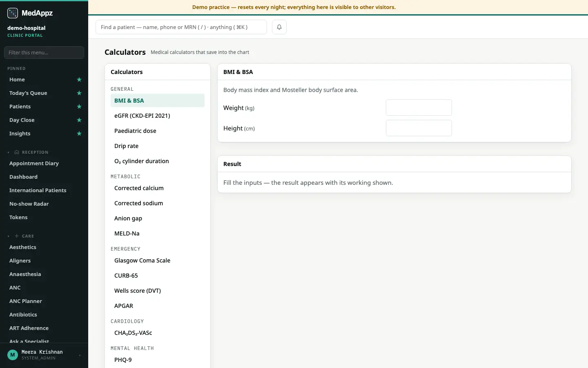Open the Reception Dashboard
Viewport: 588px width, 368px height.
coord(24,177)
